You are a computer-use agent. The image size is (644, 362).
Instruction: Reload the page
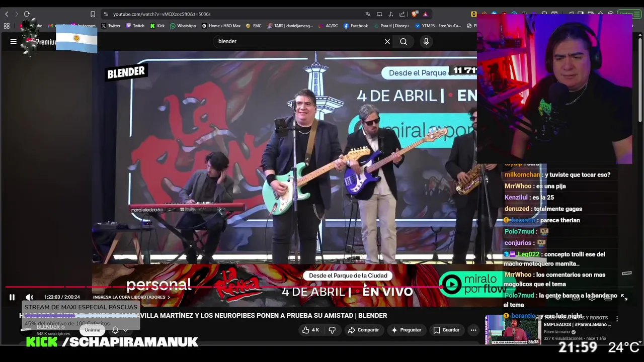click(27, 14)
